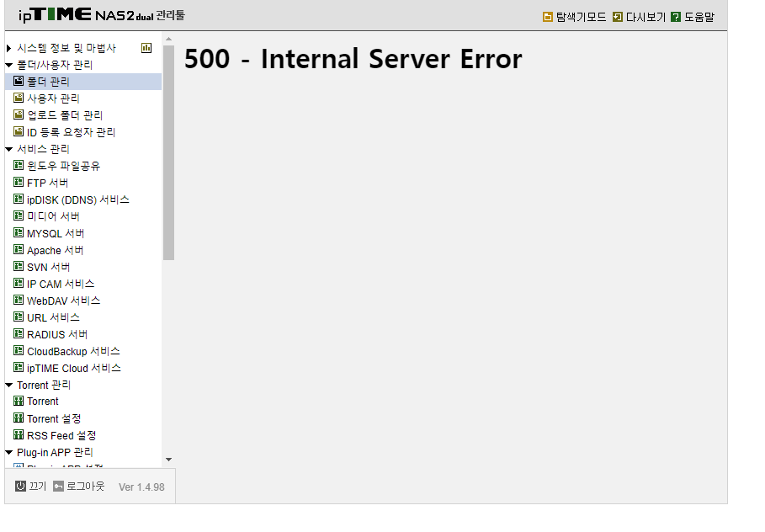
Task: Open ipTIME Cloud 서비스 settings
Action: tap(74, 368)
